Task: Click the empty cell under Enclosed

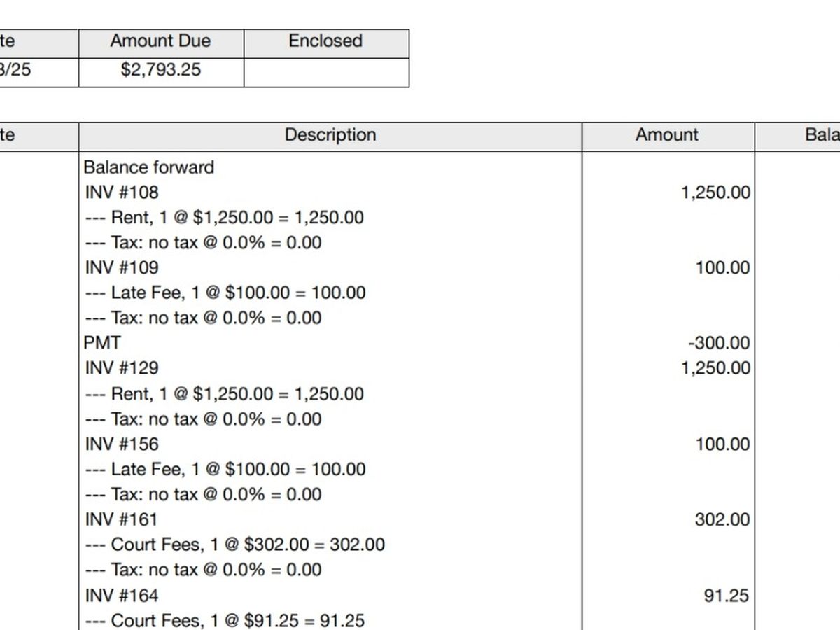Action: 325,71
